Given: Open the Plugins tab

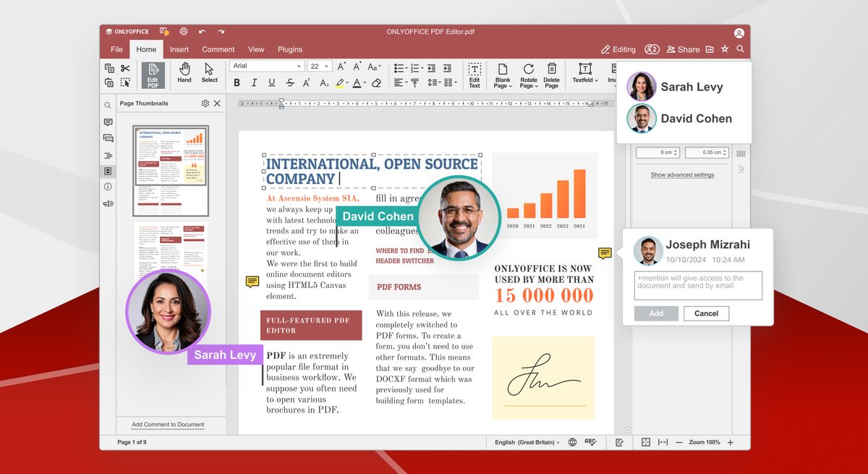Looking at the screenshot, I should coord(290,49).
